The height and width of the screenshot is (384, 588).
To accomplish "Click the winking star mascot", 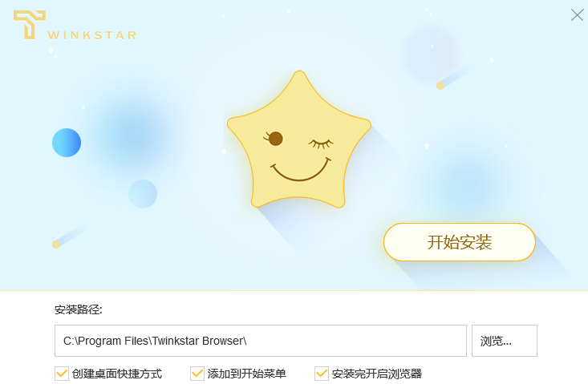I will point(299,139).
